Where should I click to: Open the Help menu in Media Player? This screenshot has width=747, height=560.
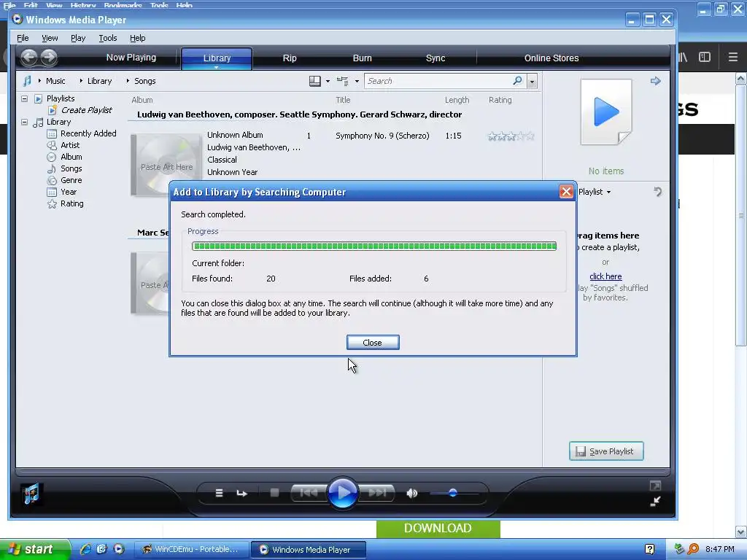138,38
